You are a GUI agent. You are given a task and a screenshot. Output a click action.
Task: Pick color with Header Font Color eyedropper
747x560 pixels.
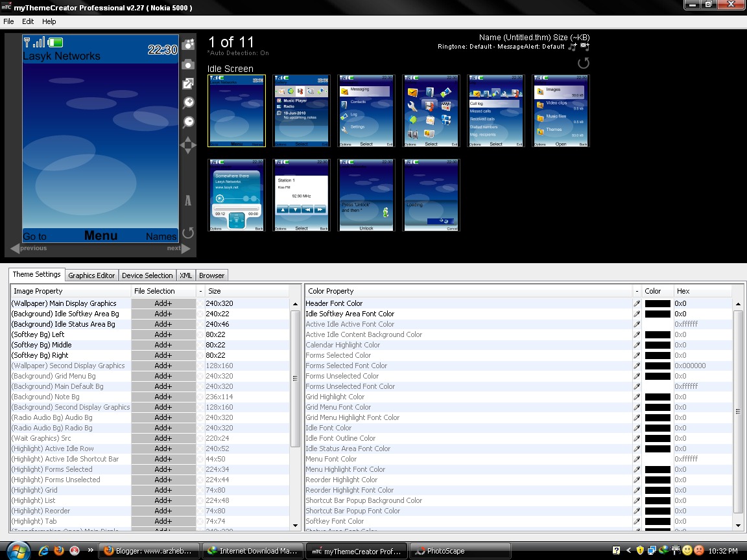(x=637, y=303)
